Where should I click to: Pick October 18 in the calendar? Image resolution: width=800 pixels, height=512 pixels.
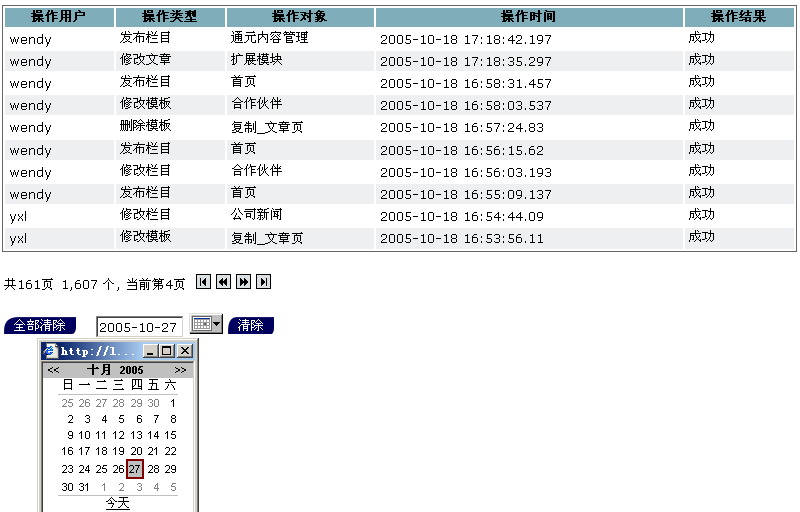[x=102, y=451]
